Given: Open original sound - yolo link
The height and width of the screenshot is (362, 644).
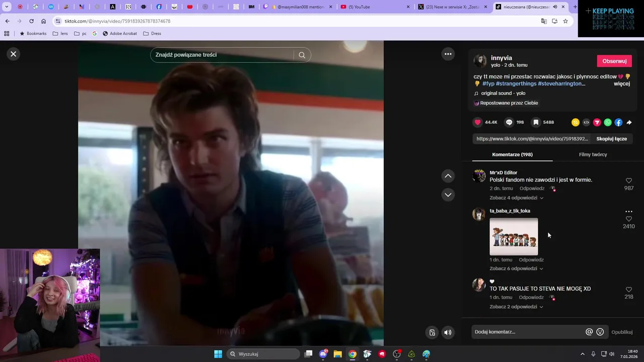Looking at the screenshot, I should point(503,93).
